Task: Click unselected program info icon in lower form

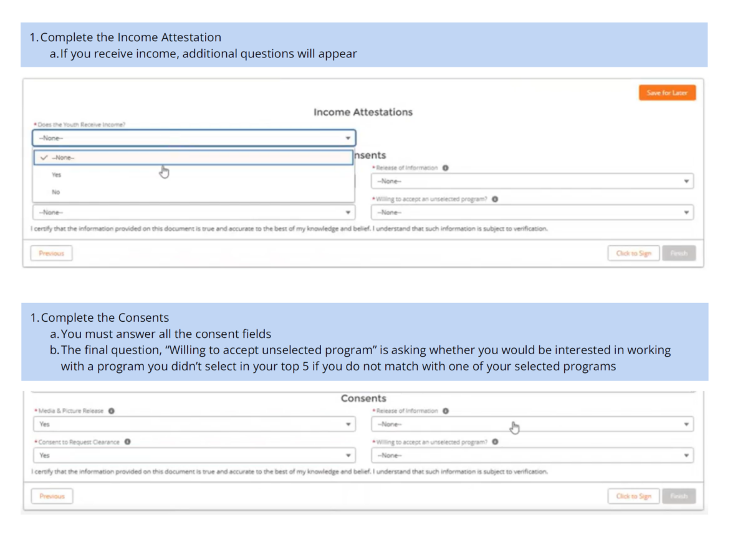Action: click(495, 442)
